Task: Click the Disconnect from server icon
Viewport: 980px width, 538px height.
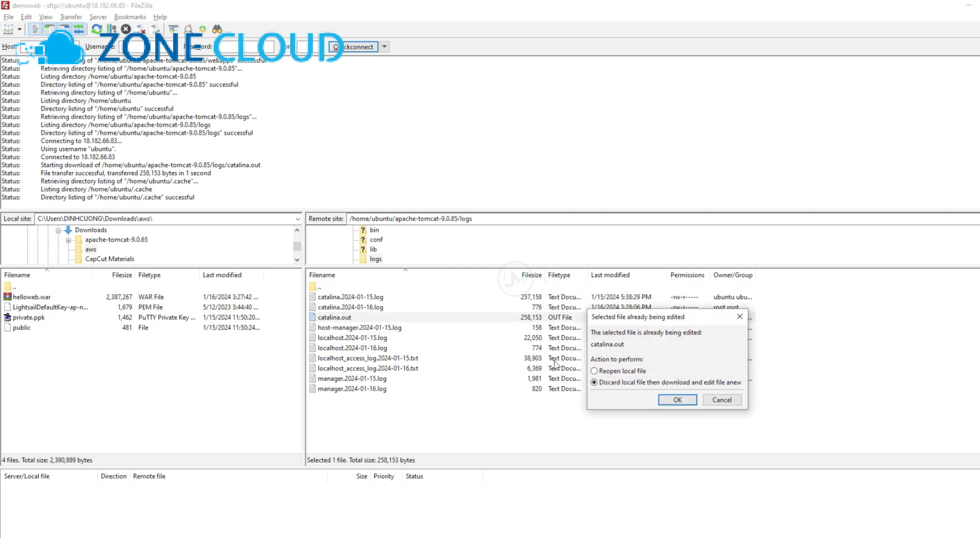Action: click(140, 29)
